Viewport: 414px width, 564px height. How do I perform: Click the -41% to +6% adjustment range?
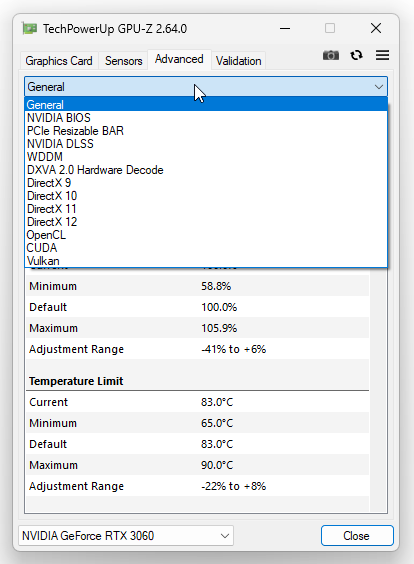pyautogui.click(x=233, y=349)
